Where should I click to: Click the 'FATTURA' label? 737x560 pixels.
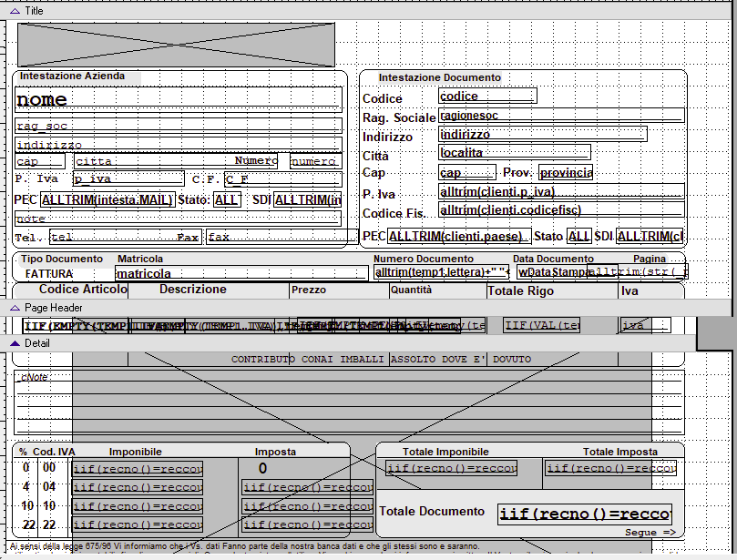pyautogui.click(x=49, y=274)
